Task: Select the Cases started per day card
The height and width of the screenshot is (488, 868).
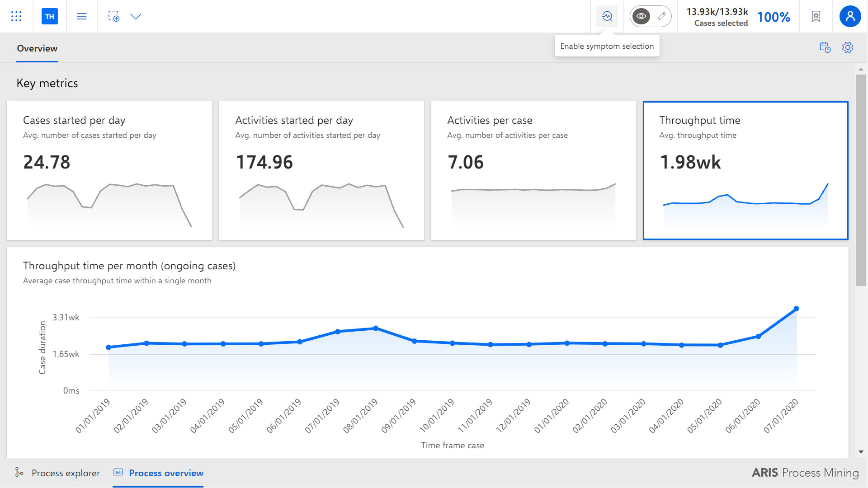Action: pos(109,170)
